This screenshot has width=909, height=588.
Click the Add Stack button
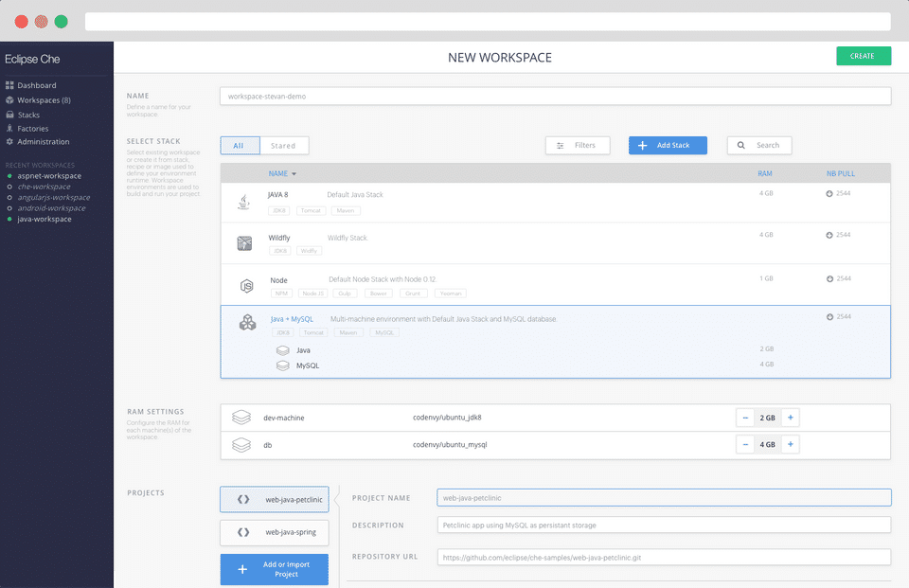[x=668, y=146]
